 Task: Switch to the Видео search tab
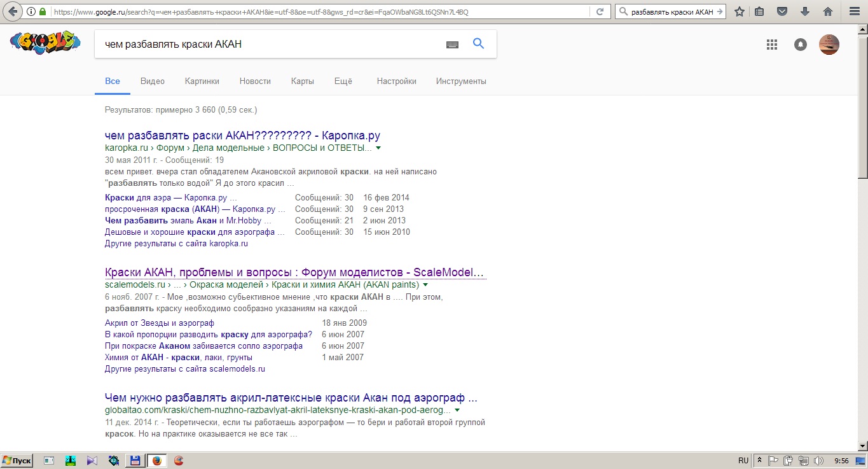(x=152, y=81)
